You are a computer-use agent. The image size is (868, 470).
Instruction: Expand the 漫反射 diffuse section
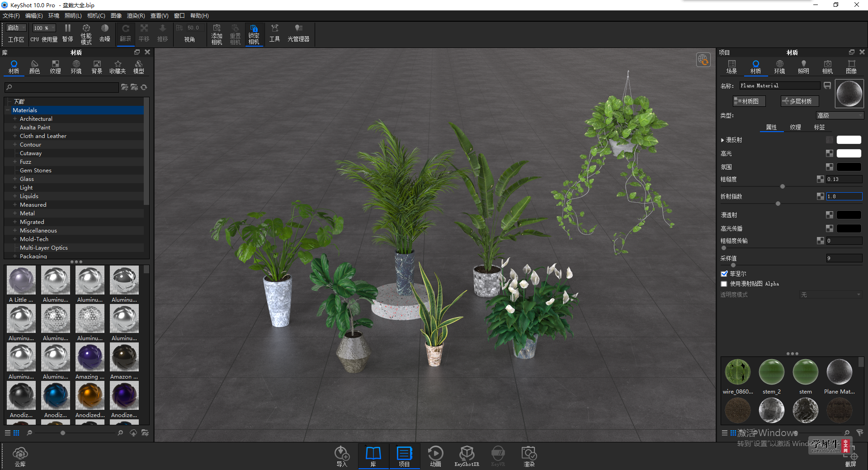(x=722, y=140)
